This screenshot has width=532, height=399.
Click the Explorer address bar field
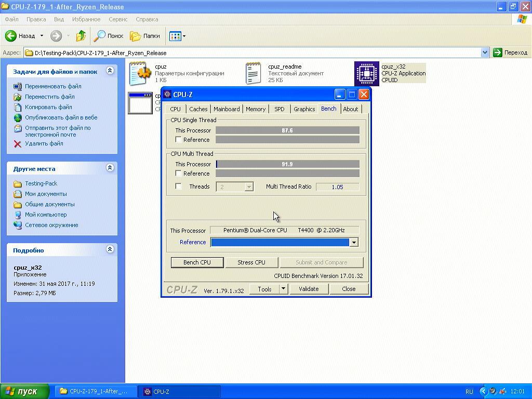pyautogui.click(x=255, y=52)
